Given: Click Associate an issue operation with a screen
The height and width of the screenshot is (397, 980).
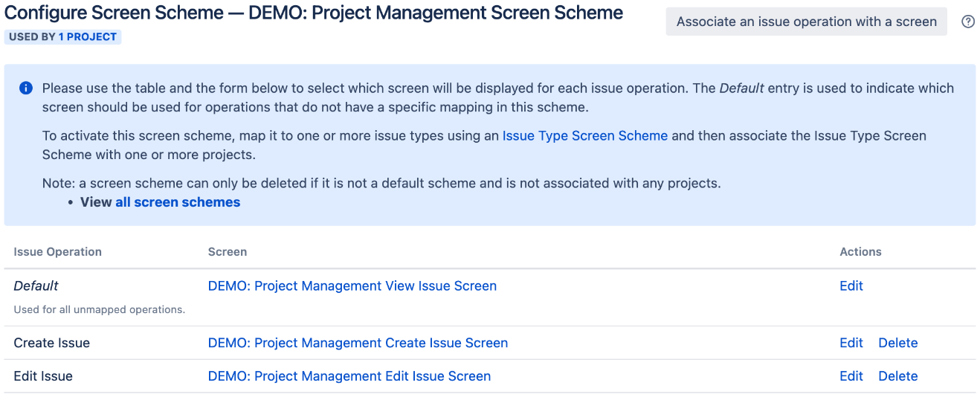Looking at the screenshot, I should (807, 22).
